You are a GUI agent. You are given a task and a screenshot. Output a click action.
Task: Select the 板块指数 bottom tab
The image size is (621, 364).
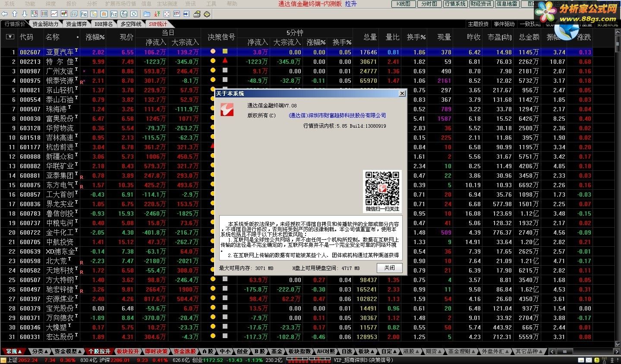(299, 351)
